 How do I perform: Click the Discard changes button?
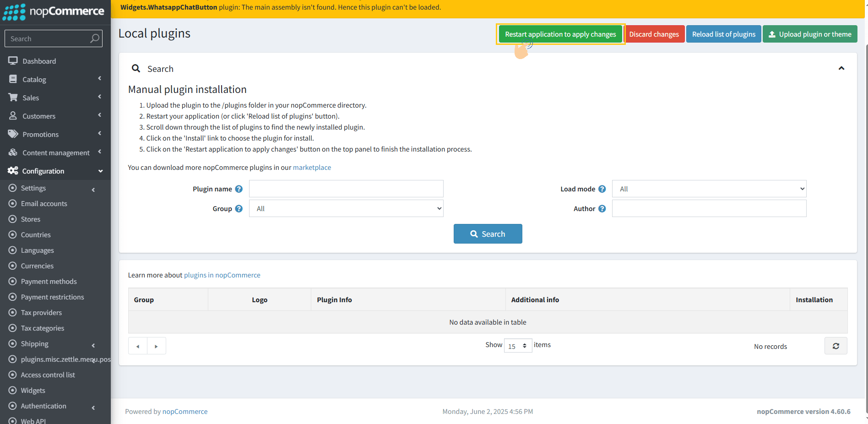654,34
